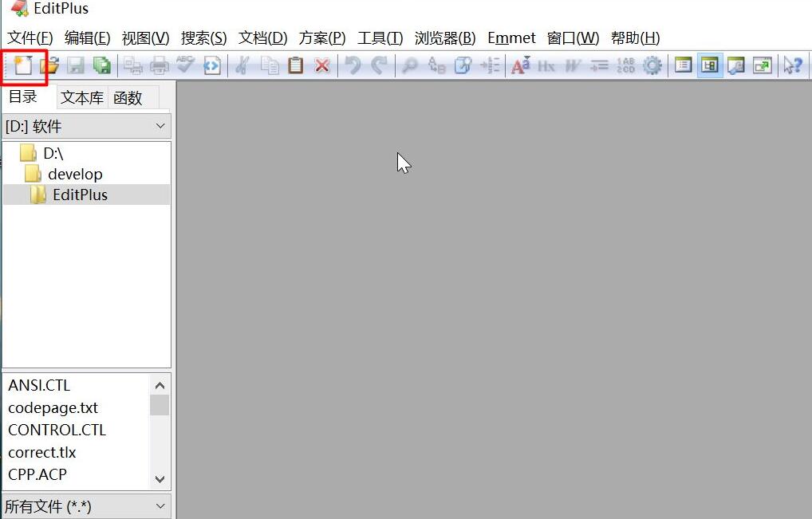Run the ABC spell check icon

(x=185, y=65)
